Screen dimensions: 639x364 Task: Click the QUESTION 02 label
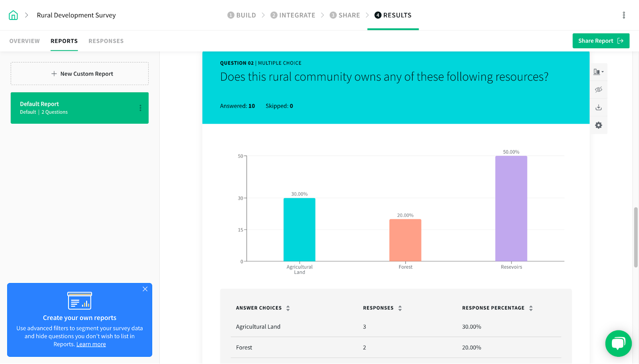[237, 63]
